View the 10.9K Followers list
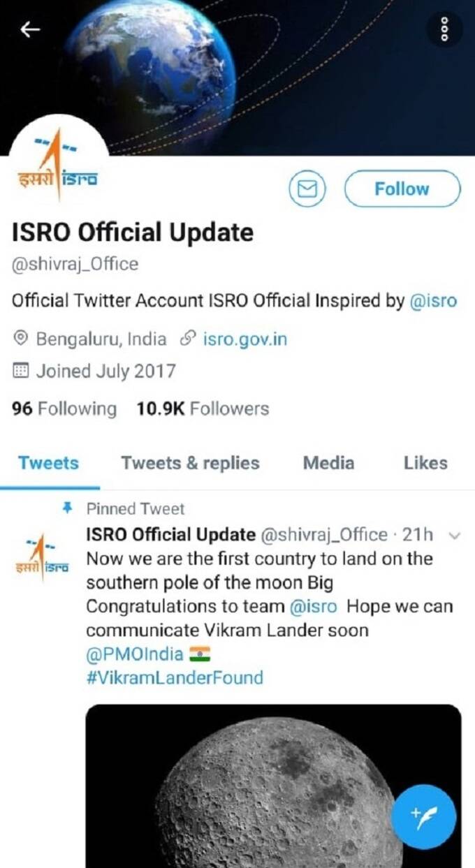Viewport: 475px width, 868px height. click(203, 409)
